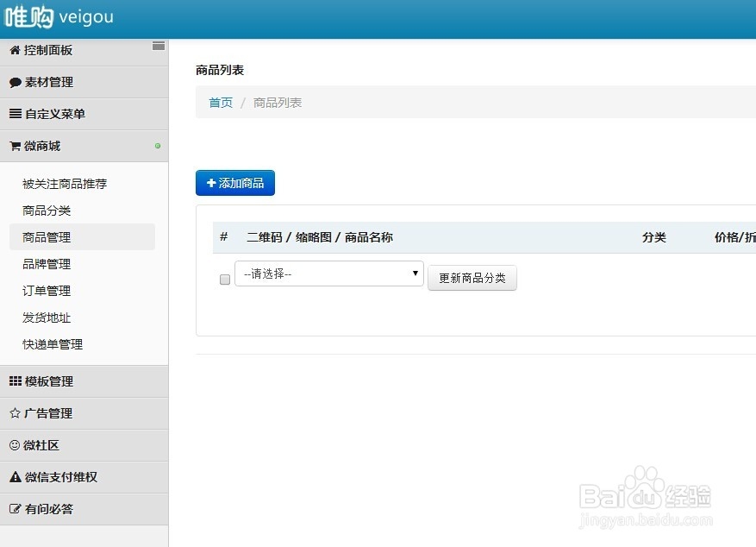Select 商品管理 submenu item

point(82,237)
